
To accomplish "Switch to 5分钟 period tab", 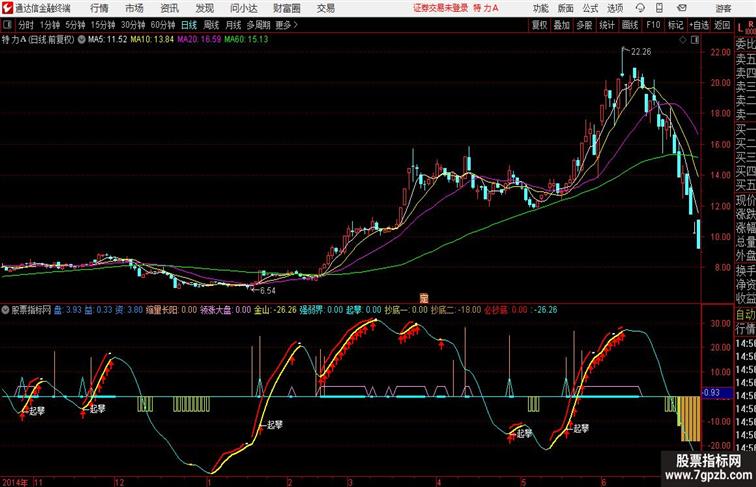I will pyautogui.click(x=75, y=25).
